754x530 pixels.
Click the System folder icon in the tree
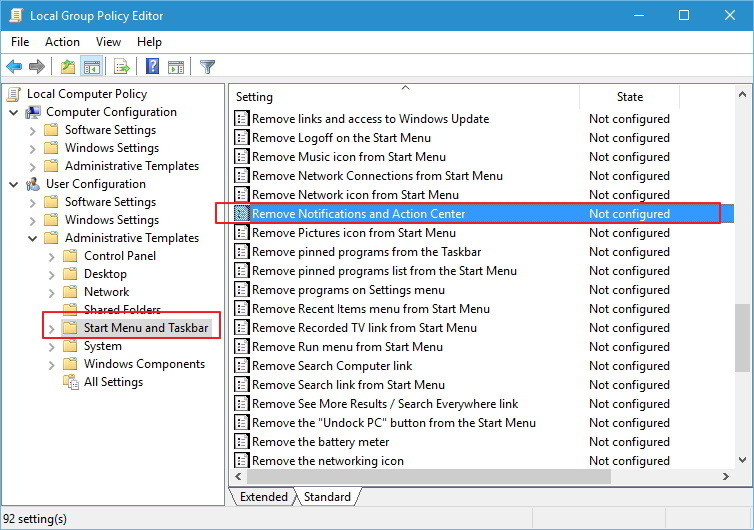tap(70, 346)
